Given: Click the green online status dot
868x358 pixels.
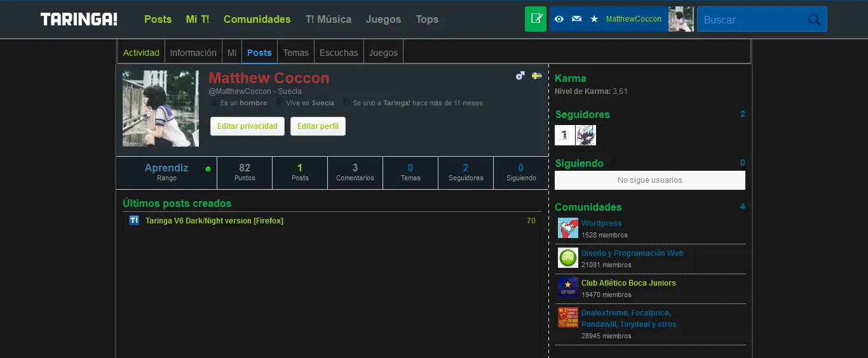Looking at the screenshot, I should click(x=208, y=169).
